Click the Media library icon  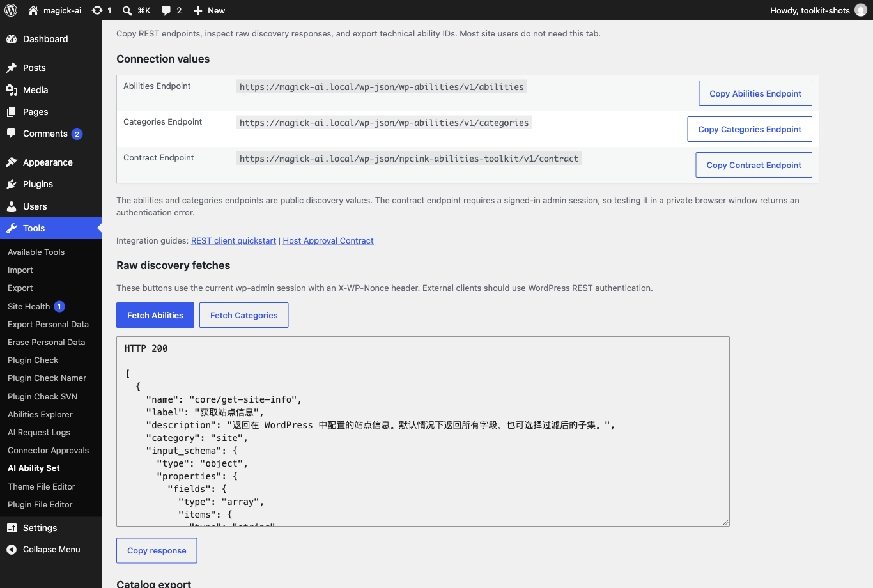click(x=12, y=90)
